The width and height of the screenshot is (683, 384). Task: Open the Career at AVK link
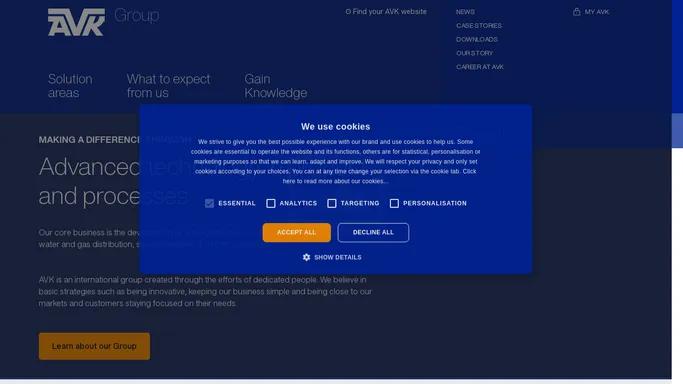480,67
